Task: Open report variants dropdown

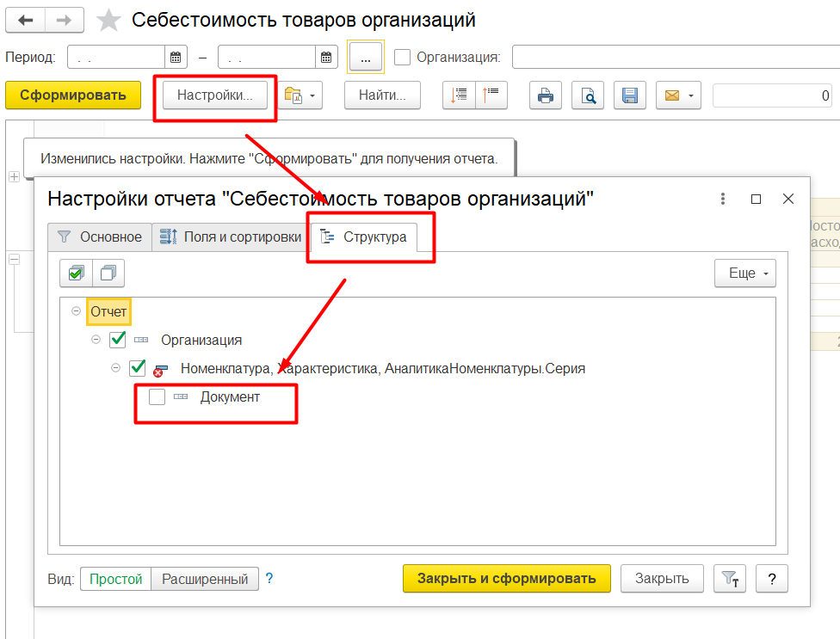Action: click(x=300, y=95)
